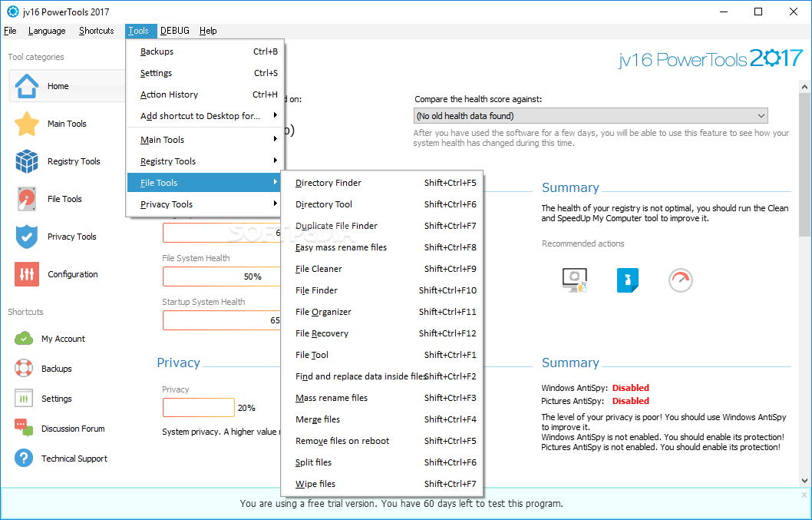Expand the Registry Tools submenu

[x=206, y=161]
